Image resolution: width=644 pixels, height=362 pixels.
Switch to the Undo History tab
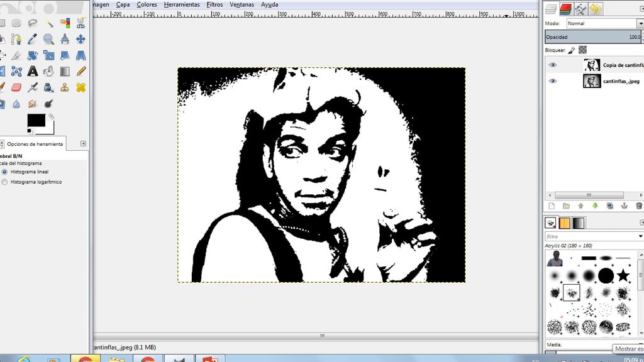[595, 9]
